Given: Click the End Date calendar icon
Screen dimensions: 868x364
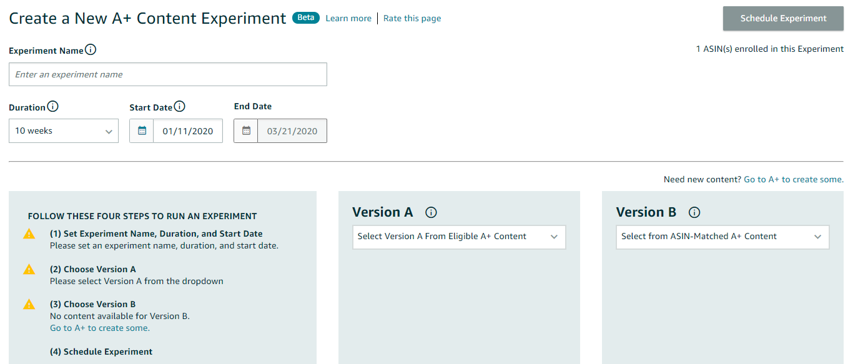Looking at the screenshot, I should [x=246, y=130].
